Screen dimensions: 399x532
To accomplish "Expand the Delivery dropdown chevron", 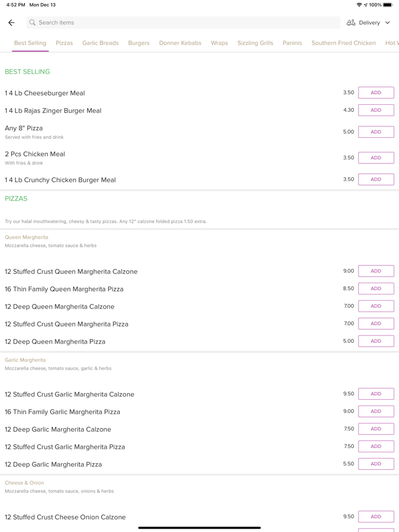I will click(x=388, y=23).
